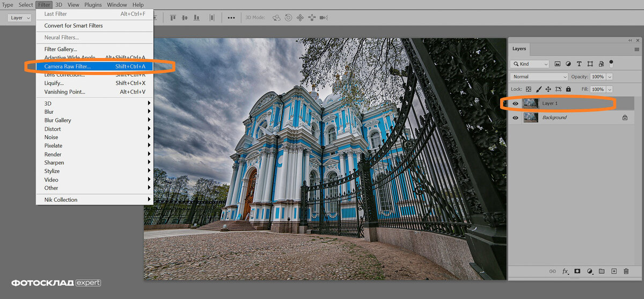The image size is (644, 299).
Task: Collapse the Layers panel with double arrows
Action: 631,40
